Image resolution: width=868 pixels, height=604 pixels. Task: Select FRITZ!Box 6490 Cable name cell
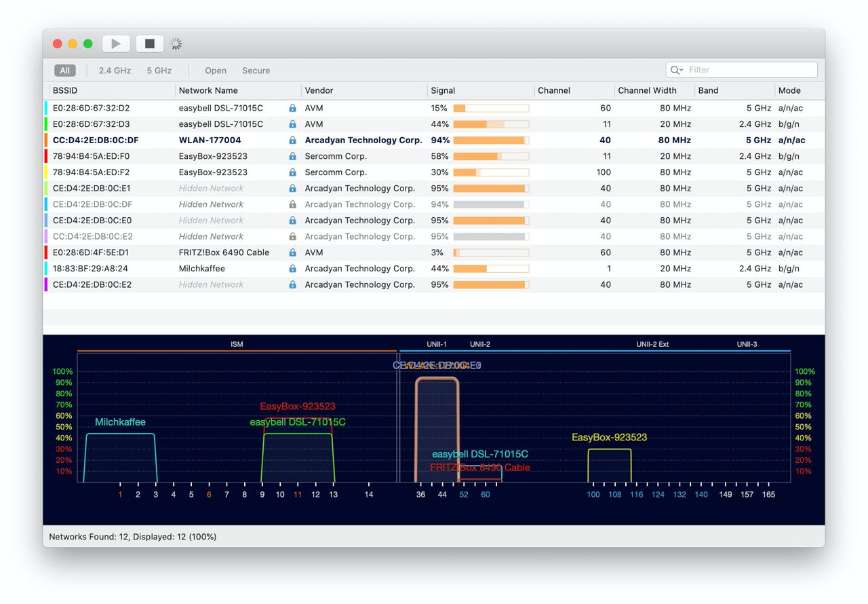[224, 252]
